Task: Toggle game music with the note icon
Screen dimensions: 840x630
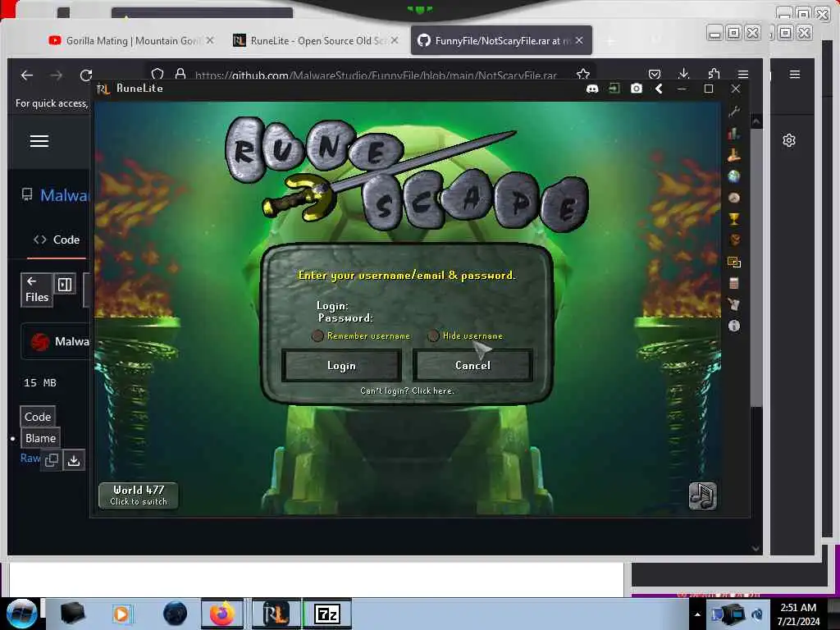Action: (702, 496)
